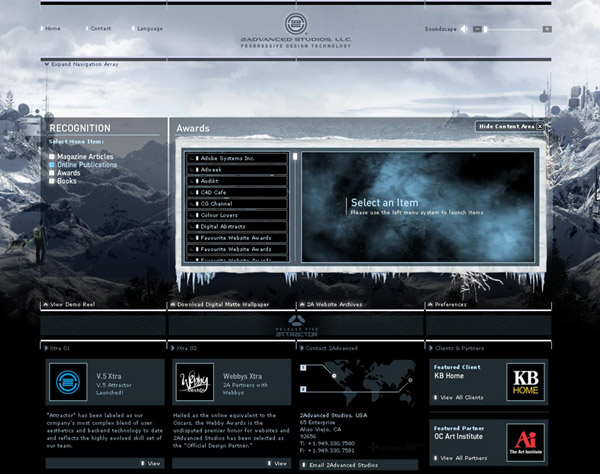Open Adobe Systems Inc. list entry

(237, 158)
